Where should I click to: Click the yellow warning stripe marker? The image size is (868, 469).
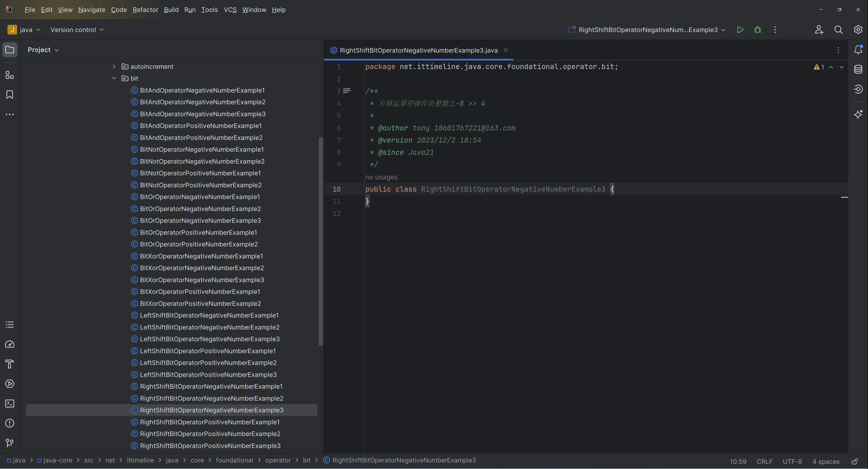tap(844, 197)
